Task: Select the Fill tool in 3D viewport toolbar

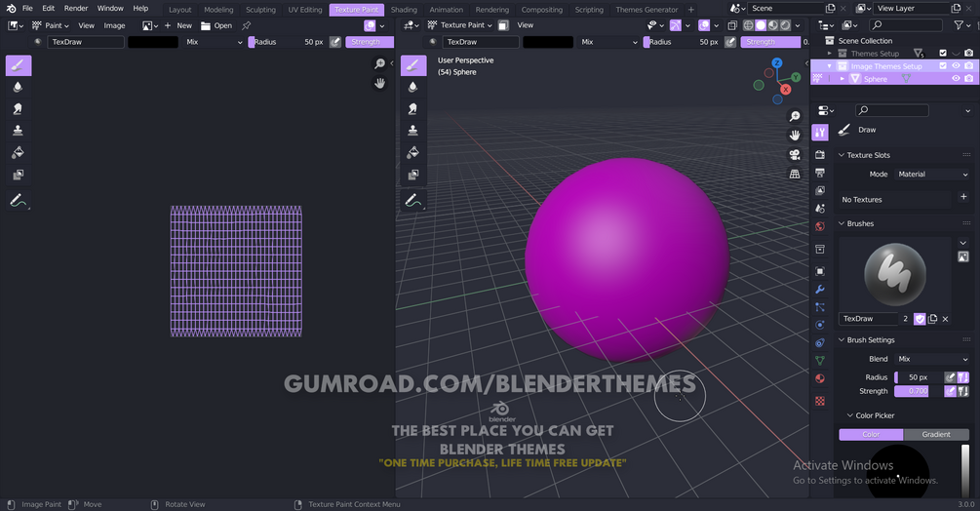Action: 413,152
